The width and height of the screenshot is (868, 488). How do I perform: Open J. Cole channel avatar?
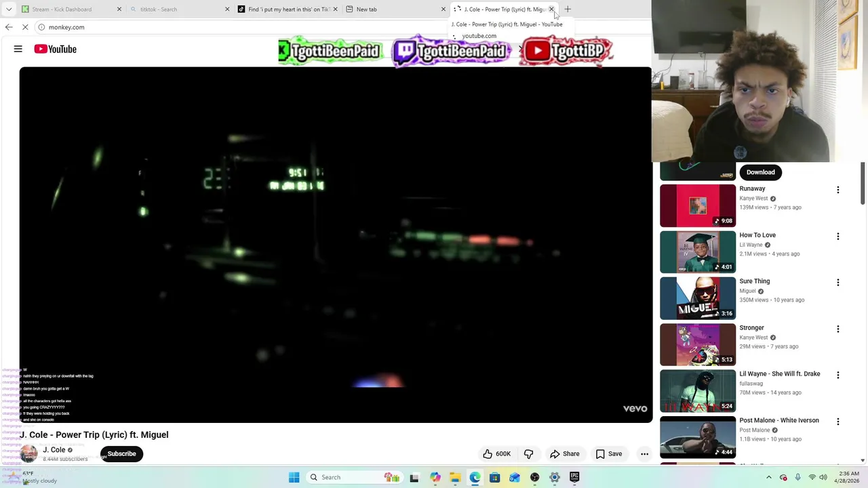click(x=28, y=453)
